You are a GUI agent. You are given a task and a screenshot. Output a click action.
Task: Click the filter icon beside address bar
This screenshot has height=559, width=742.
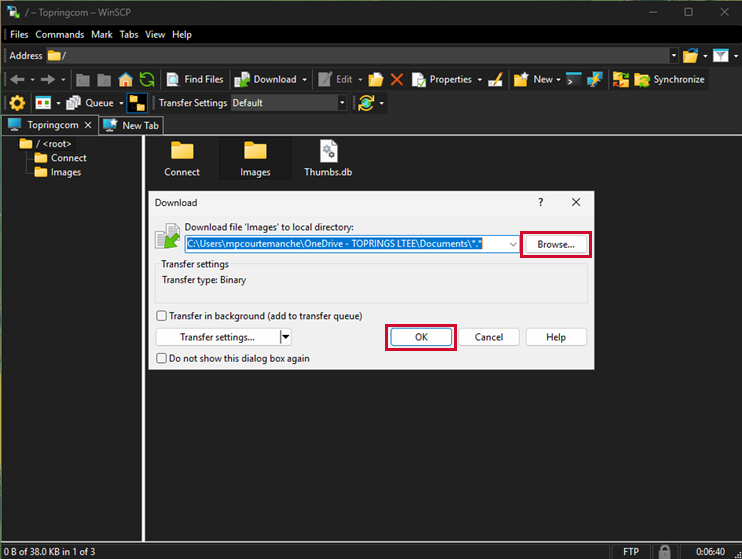pos(719,55)
